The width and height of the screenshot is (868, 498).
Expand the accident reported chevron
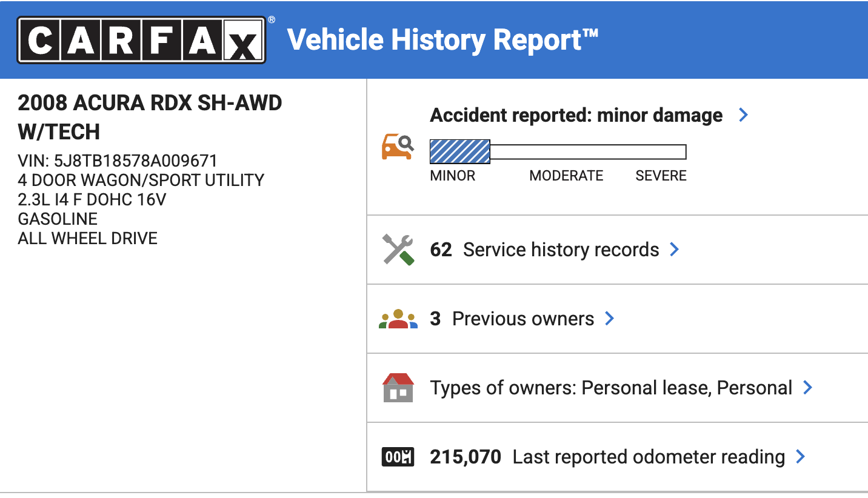pyautogui.click(x=744, y=115)
